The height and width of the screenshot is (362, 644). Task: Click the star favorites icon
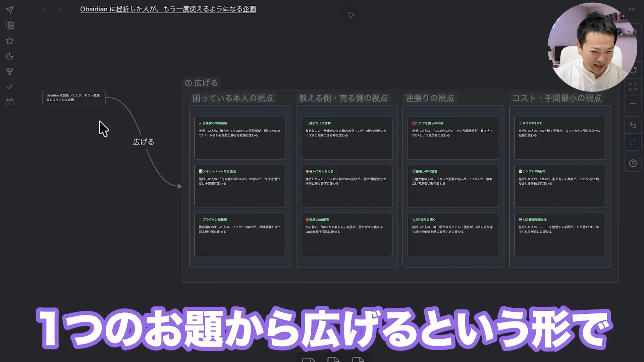10,41
